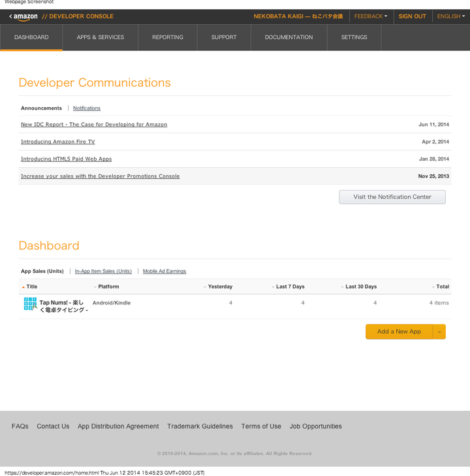Click the Jan 28, 2014 date

point(434,159)
